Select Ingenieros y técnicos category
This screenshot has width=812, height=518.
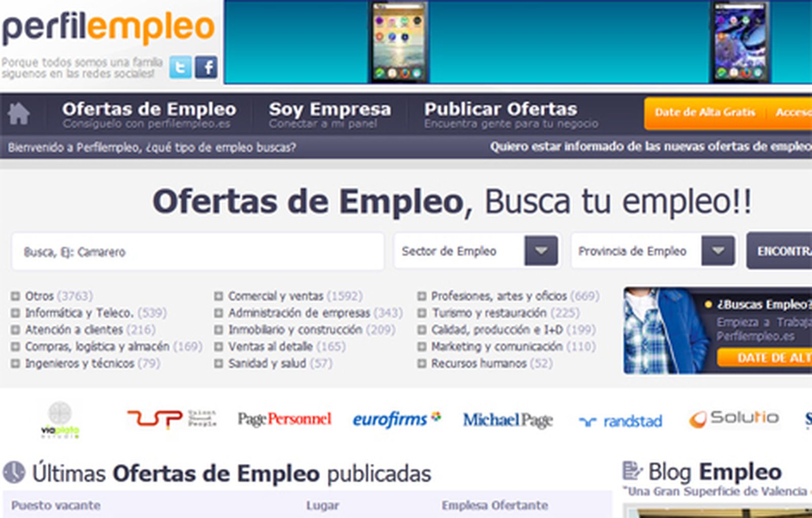(92, 363)
